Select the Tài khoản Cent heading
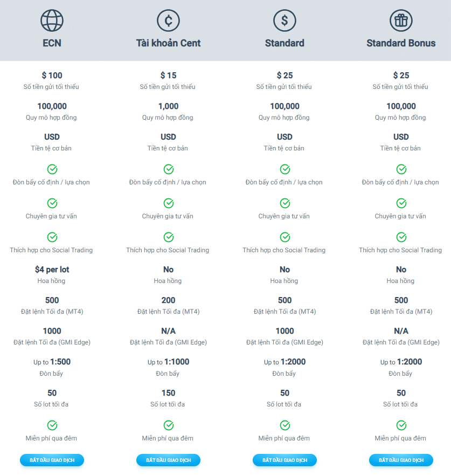Image resolution: width=451 pixels, height=476 pixels. (168, 43)
